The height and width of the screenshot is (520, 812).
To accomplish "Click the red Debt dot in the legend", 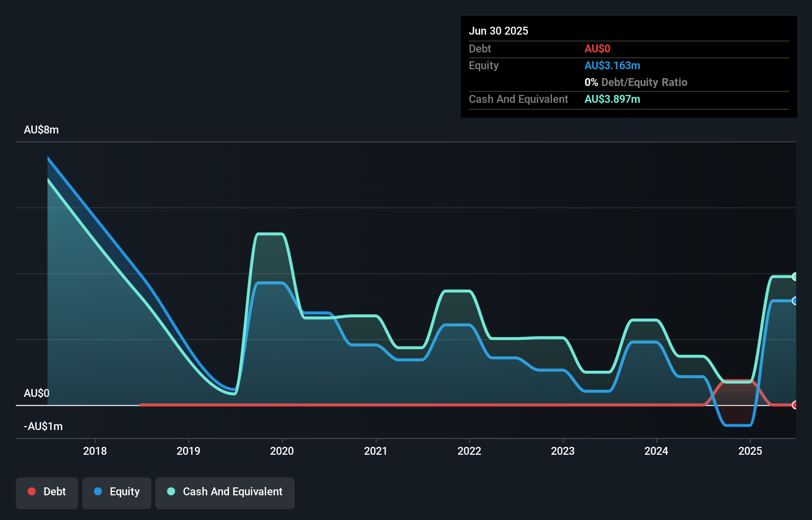I will (x=32, y=492).
